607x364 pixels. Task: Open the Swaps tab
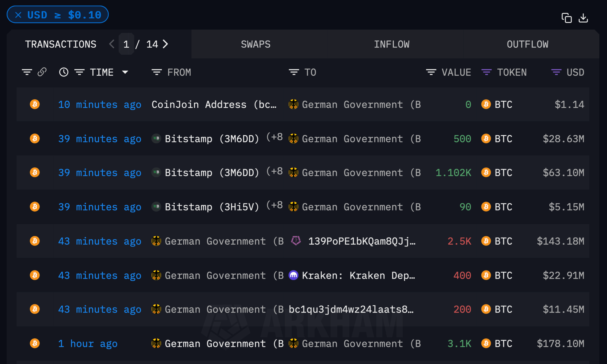click(255, 44)
